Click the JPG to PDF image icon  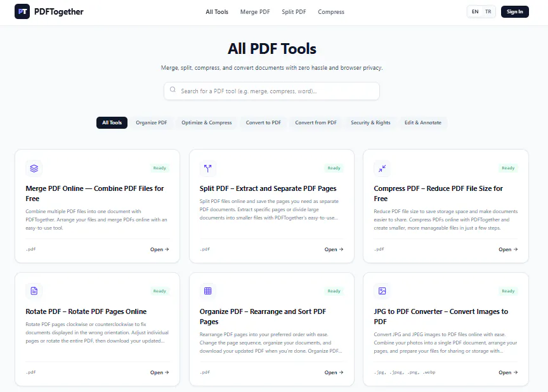[x=382, y=291]
